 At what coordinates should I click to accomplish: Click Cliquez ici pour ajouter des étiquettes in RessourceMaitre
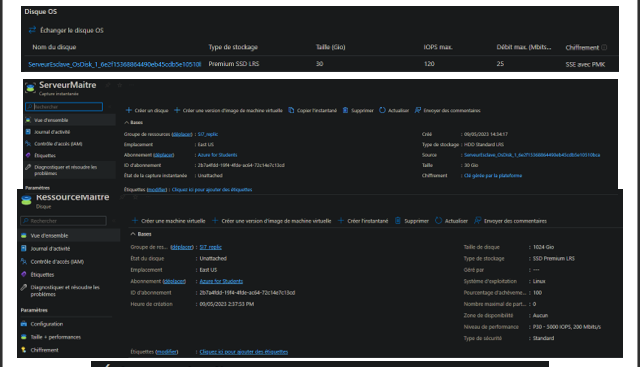(x=244, y=352)
